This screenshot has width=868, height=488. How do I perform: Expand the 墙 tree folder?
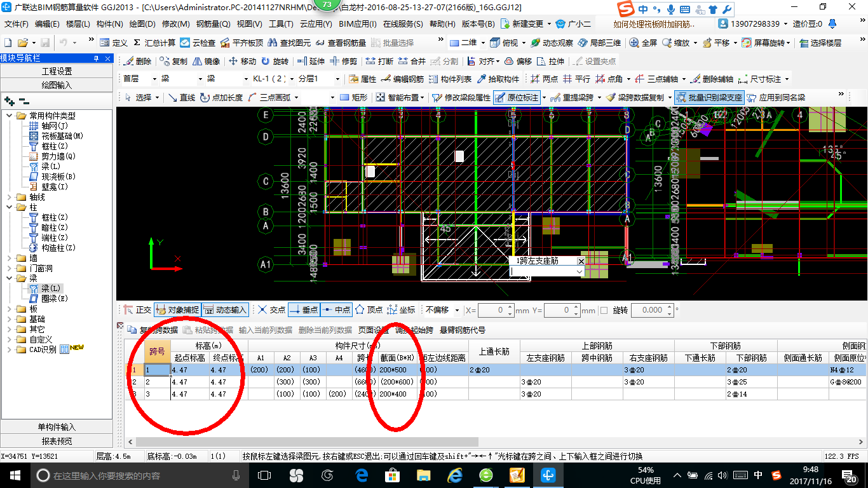pos(9,258)
